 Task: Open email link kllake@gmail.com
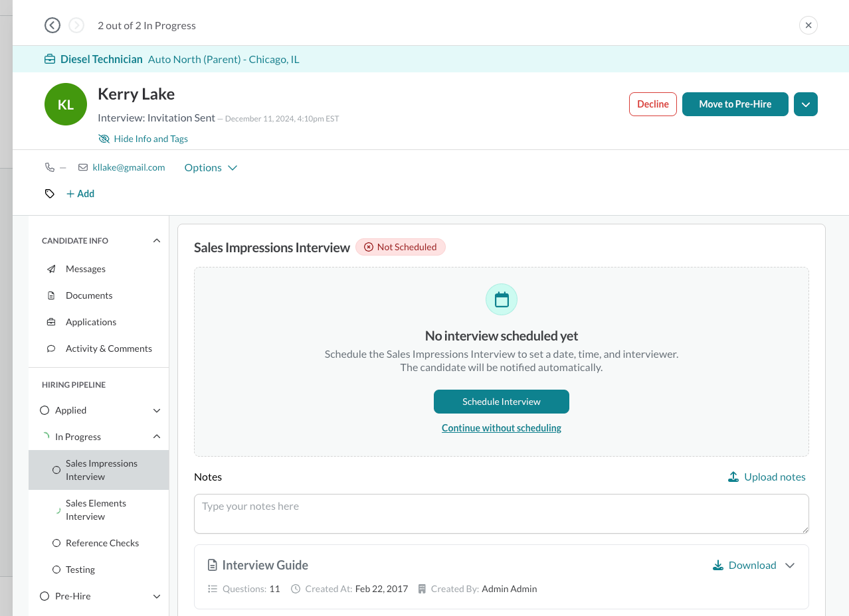coord(129,167)
